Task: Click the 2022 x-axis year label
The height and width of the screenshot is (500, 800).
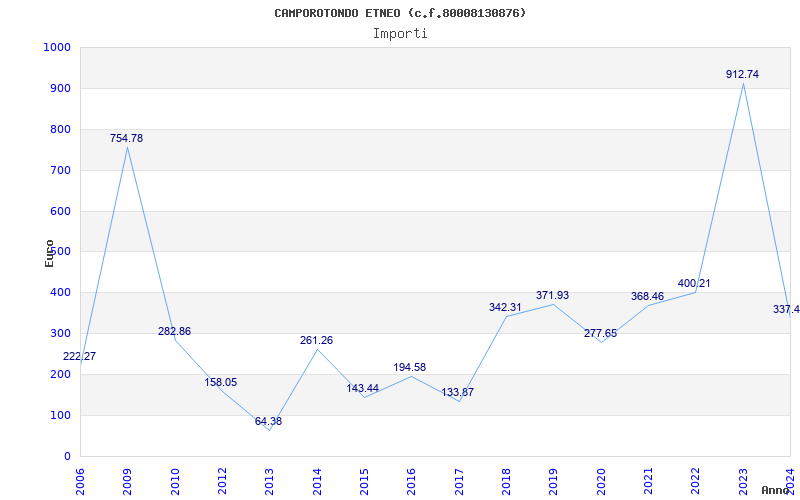Action: click(696, 481)
